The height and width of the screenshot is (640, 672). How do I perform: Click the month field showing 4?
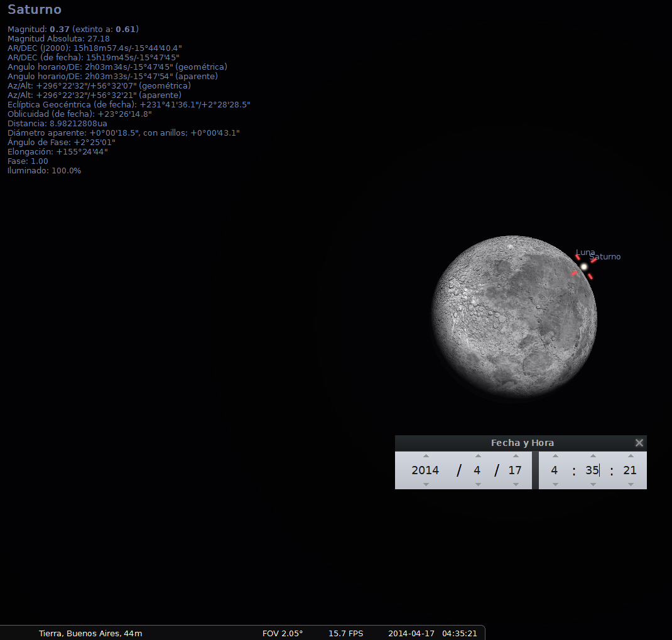477,470
